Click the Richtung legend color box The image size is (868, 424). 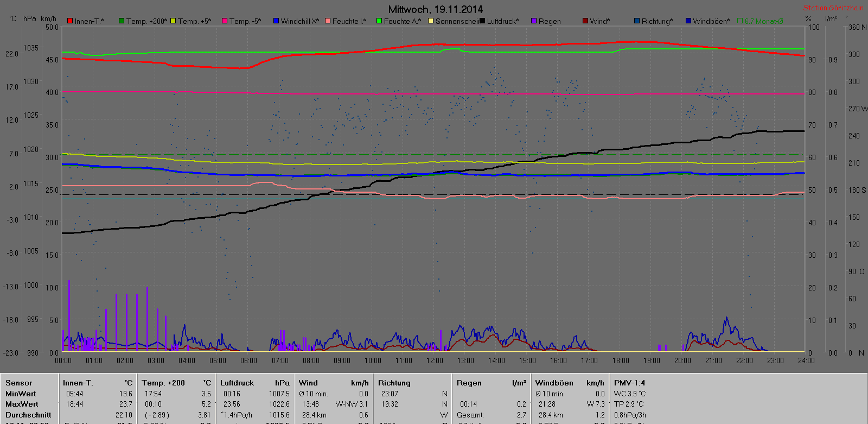click(637, 21)
